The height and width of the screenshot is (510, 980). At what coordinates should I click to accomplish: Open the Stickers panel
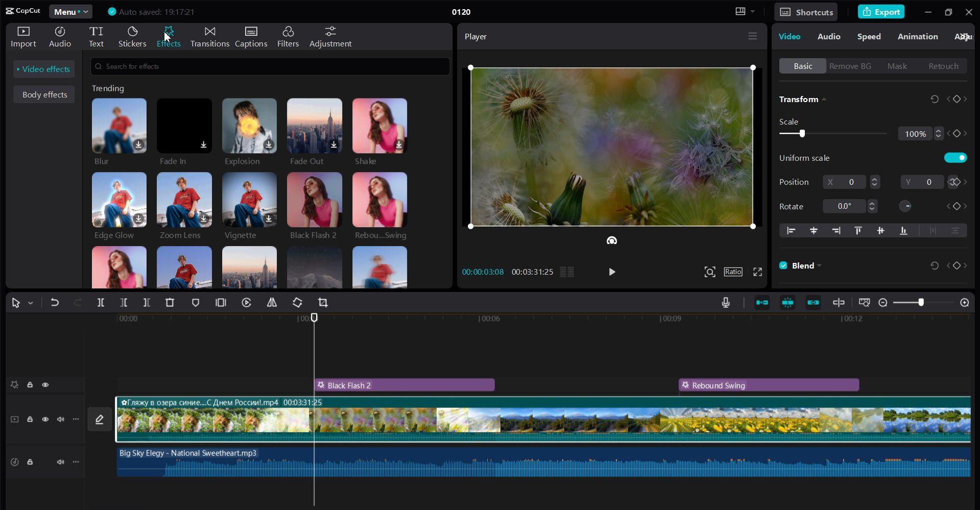(132, 37)
